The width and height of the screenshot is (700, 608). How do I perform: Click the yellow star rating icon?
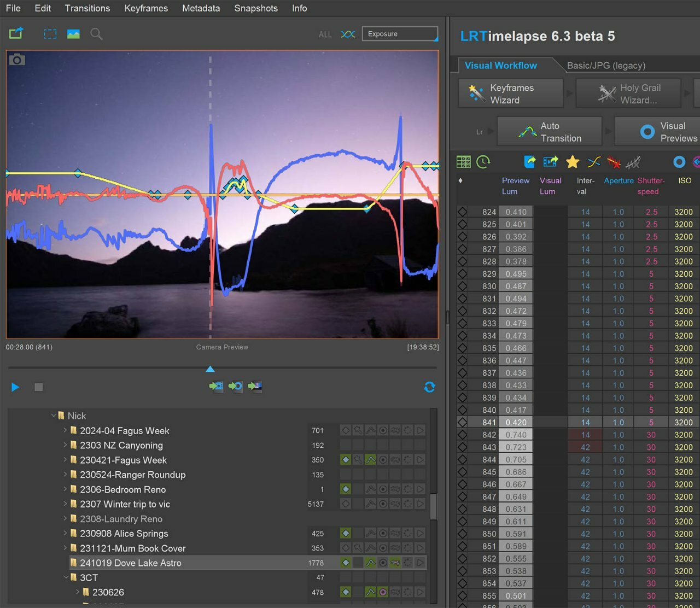tap(573, 162)
